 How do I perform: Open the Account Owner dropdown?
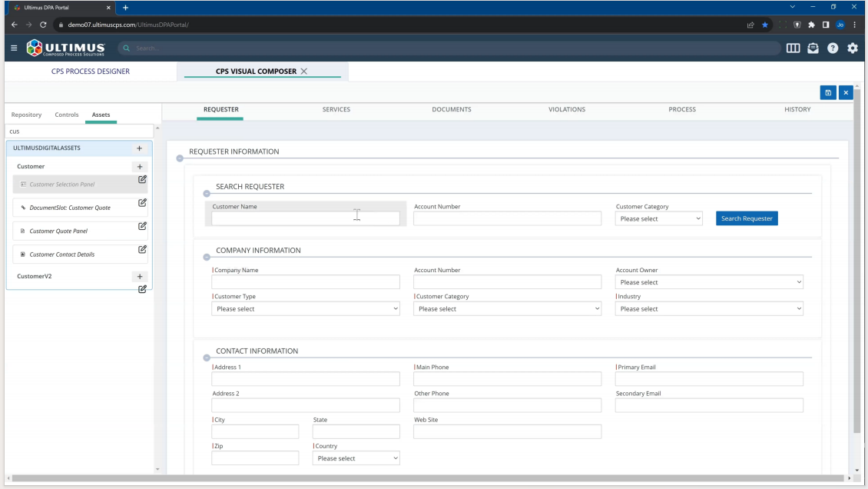(709, 282)
